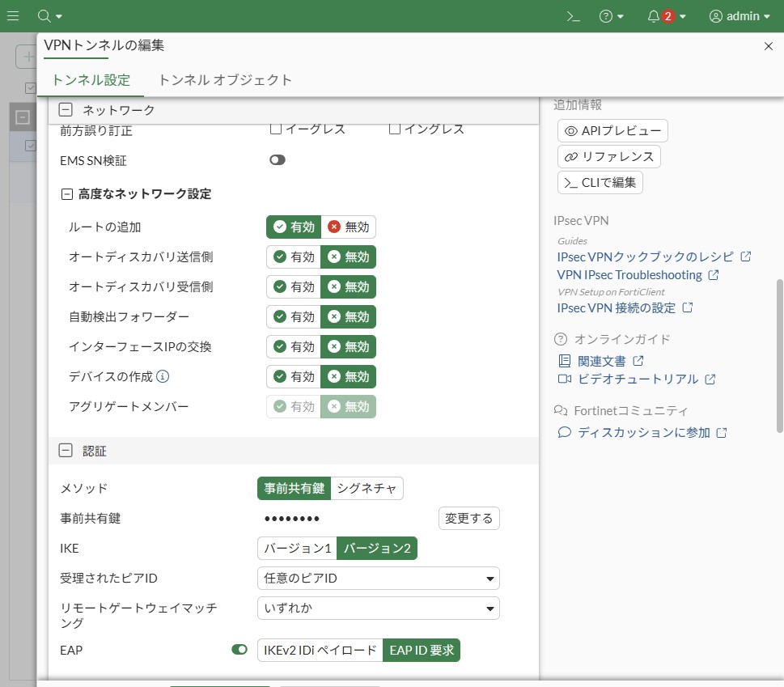Close the VPNトンネルの編集 panel
Screen dimensions: 784x687
point(769,46)
